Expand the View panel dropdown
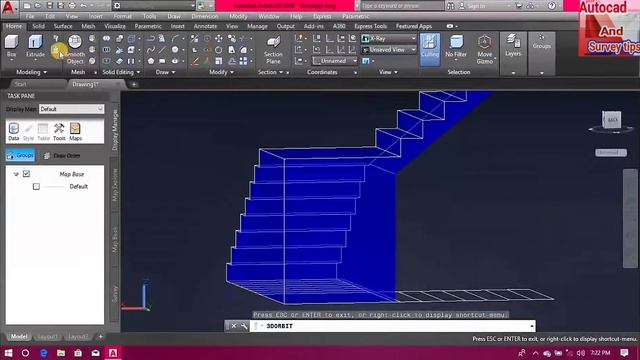Image resolution: width=640 pixels, height=360 pixels. pos(388,72)
